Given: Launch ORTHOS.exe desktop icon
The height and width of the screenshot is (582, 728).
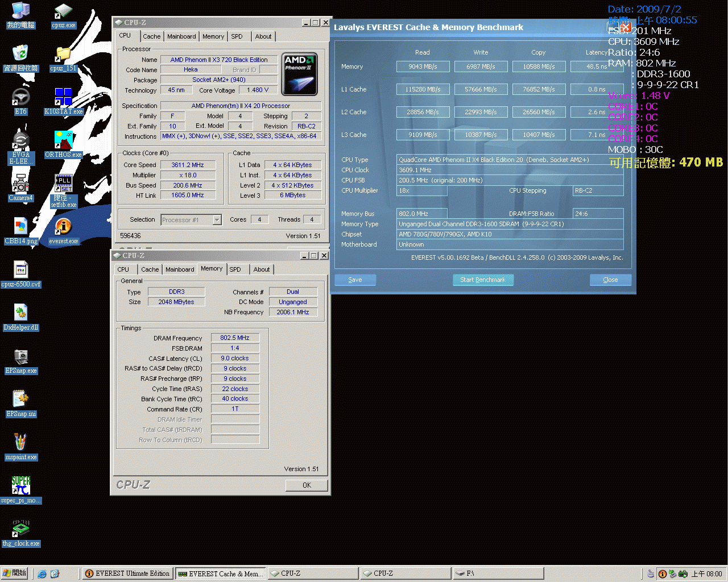Looking at the screenshot, I should 63,145.
